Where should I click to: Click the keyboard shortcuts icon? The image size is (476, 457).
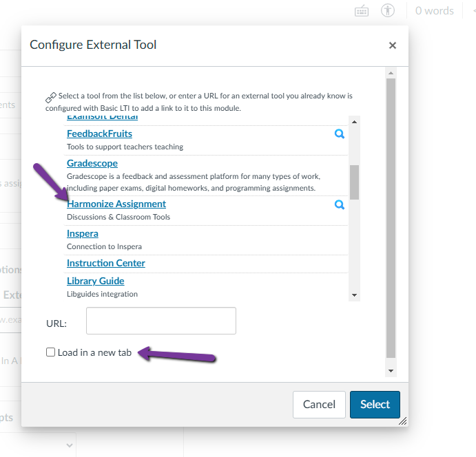pos(362,10)
